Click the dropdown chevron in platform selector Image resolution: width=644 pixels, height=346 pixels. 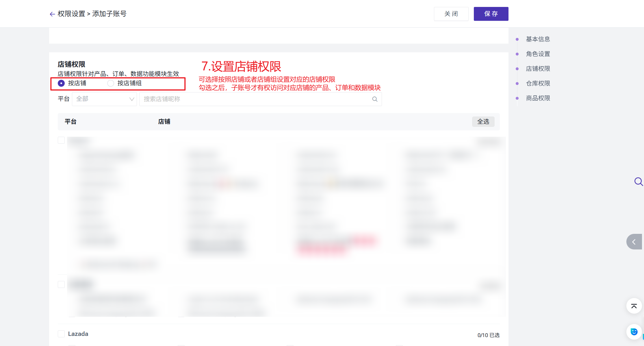132,99
